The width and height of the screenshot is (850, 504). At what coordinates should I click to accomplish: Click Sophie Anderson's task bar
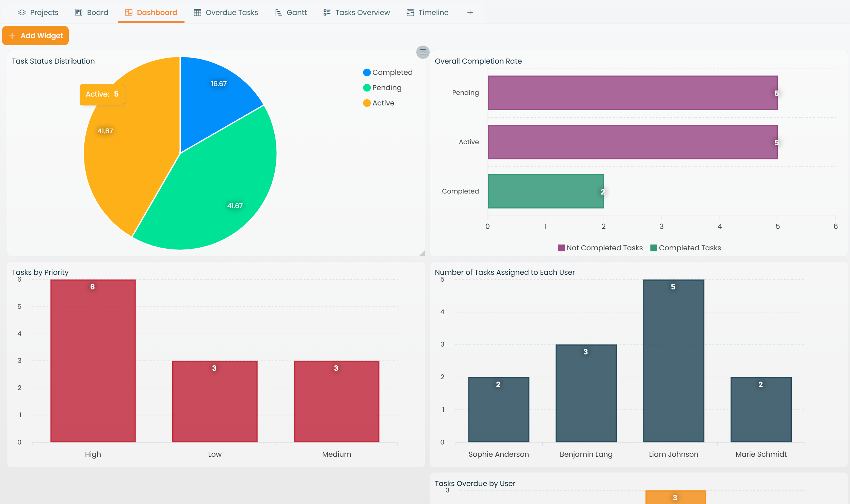tap(499, 410)
